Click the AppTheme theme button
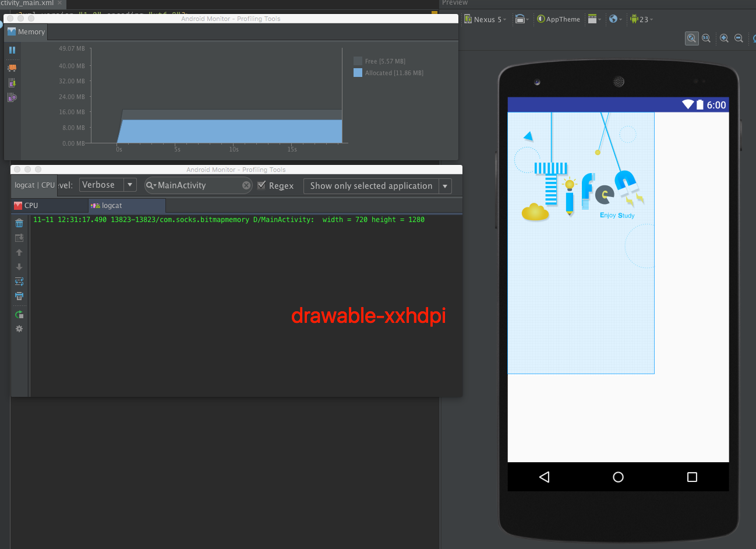Screen dimensions: 756x549 coord(559,19)
